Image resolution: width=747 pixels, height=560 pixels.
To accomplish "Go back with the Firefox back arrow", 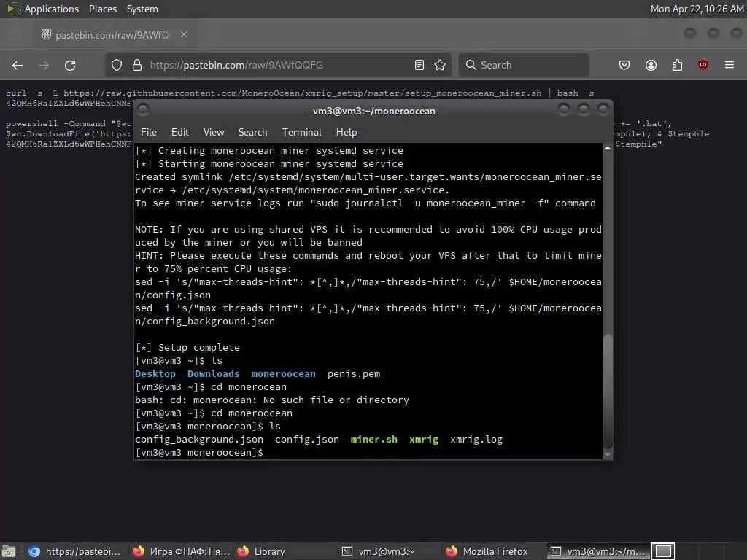I will click(18, 65).
